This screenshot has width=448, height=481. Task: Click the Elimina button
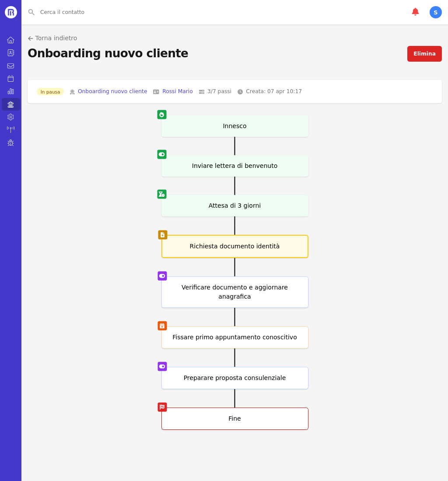click(x=424, y=54)
